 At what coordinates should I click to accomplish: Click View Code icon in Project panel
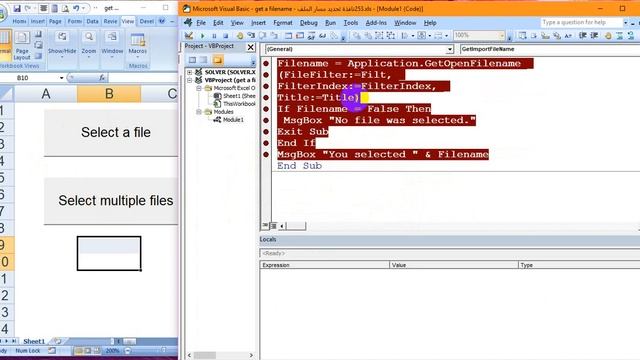(x=192, y=60)
